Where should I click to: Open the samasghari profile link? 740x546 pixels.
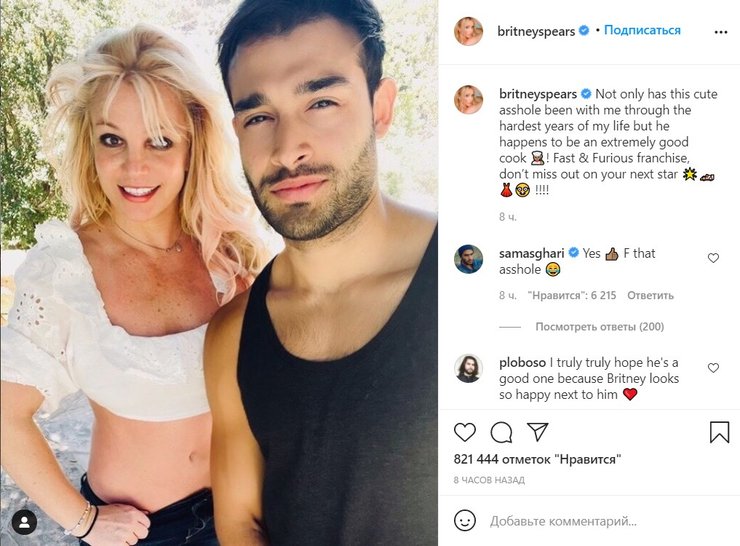click(531, 253)
